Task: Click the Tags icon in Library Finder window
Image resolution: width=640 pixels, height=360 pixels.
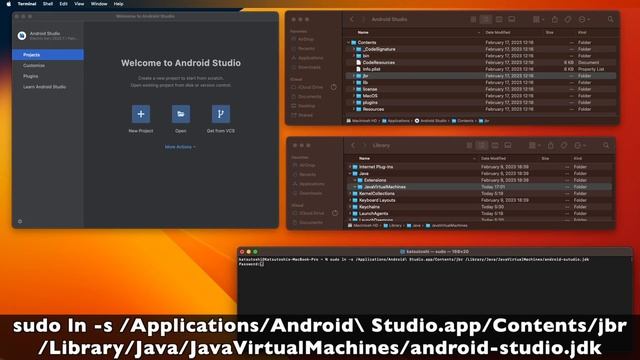Action: tap(564, 145)
